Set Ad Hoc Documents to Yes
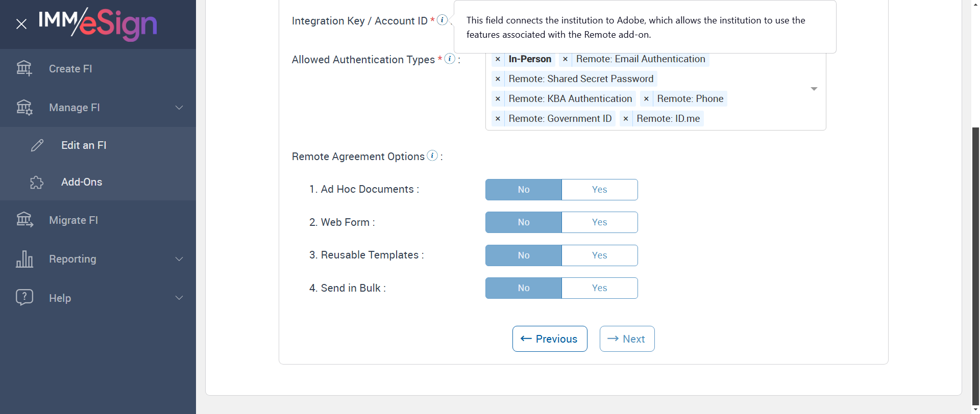The width and height of the screenshot is (980, 414). pos(599,190)
